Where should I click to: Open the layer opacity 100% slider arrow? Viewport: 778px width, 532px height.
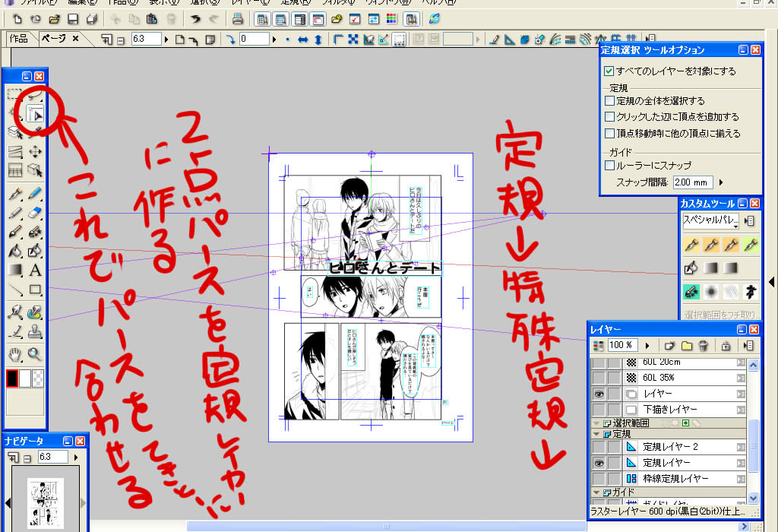(647, 345)
